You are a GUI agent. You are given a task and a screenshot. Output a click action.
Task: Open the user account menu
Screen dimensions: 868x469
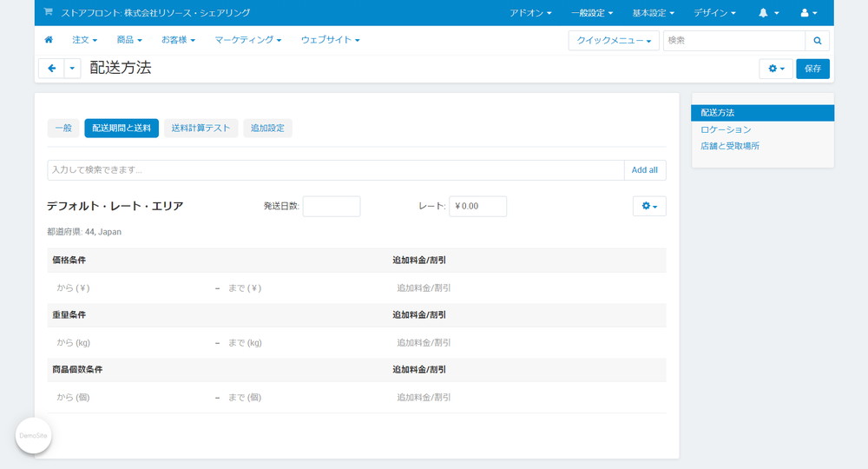[809, 13]
